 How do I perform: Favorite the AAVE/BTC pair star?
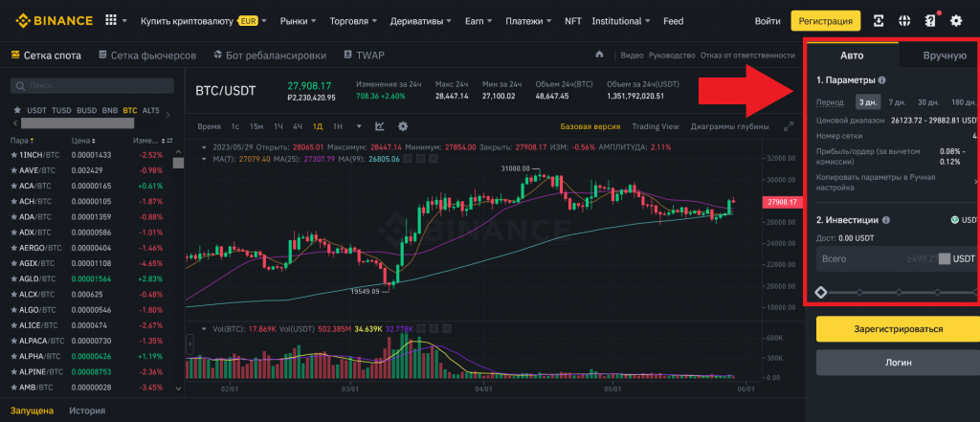pyautogui.click(x=13, y=170)
